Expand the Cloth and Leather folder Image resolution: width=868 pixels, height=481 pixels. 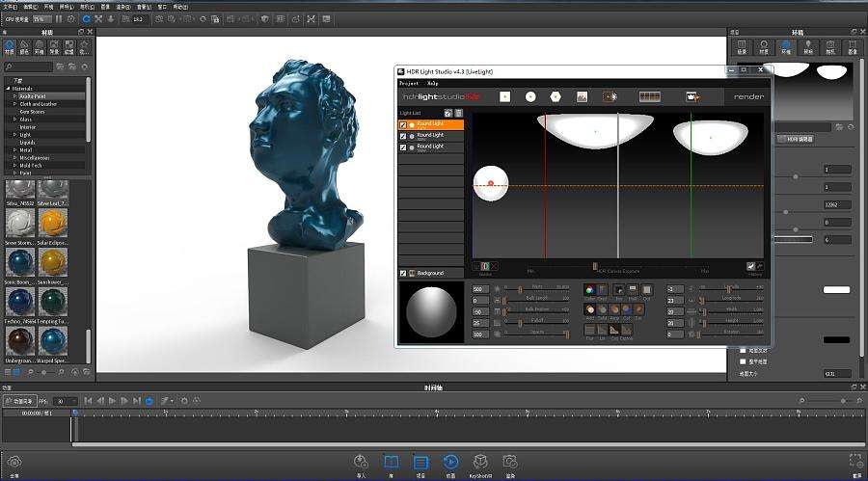pyautogui.click(x=15, y=104)
